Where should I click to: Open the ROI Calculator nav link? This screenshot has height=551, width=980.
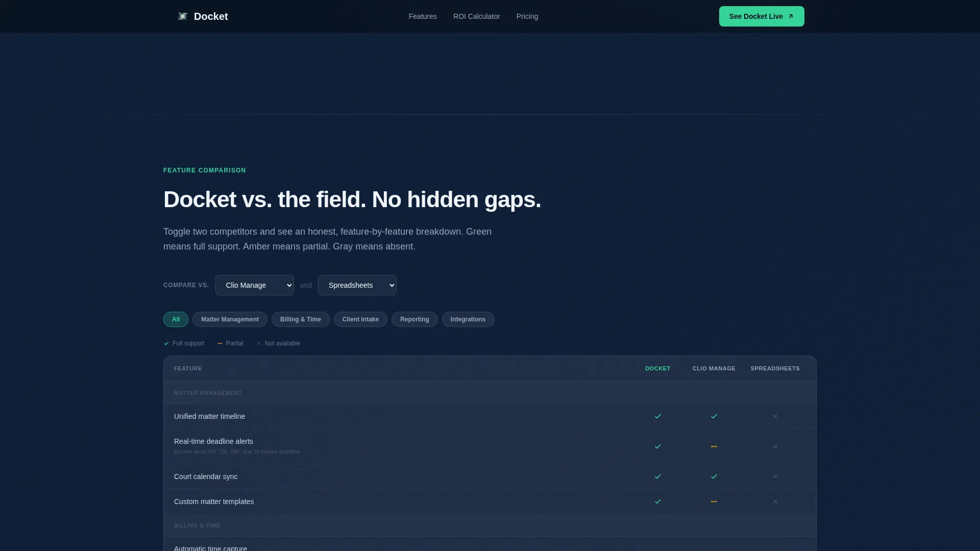477,16
